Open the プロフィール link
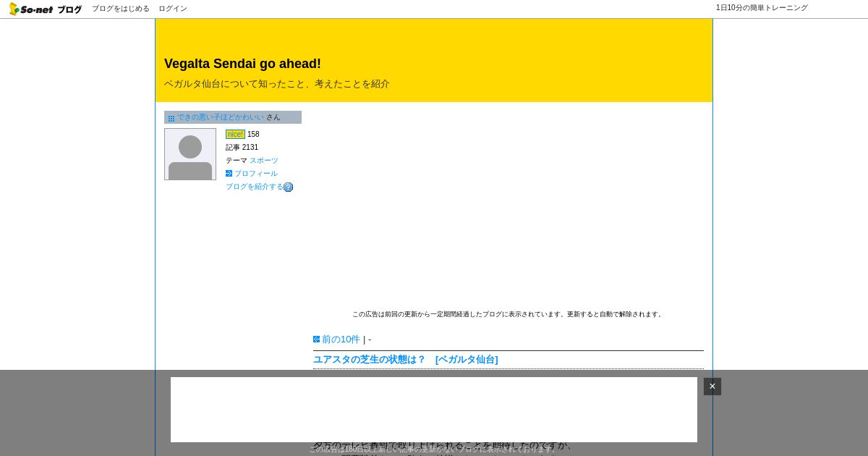Image resolution: width=868 pixels, height=456 pixels. pos(256,174)
